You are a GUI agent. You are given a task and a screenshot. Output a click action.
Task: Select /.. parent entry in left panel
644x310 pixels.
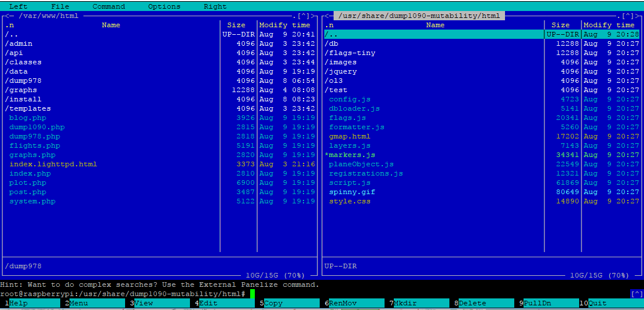tap(160, 34)
